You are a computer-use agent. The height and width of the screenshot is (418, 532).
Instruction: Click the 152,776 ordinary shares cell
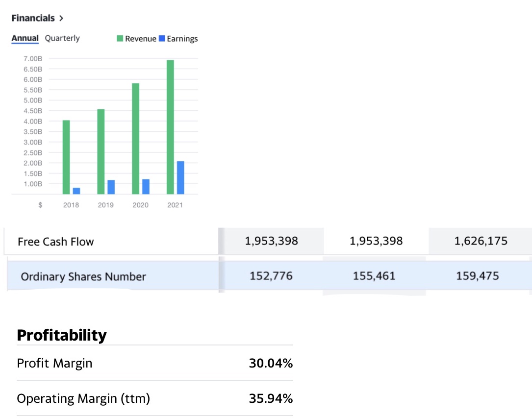(271, 276)
